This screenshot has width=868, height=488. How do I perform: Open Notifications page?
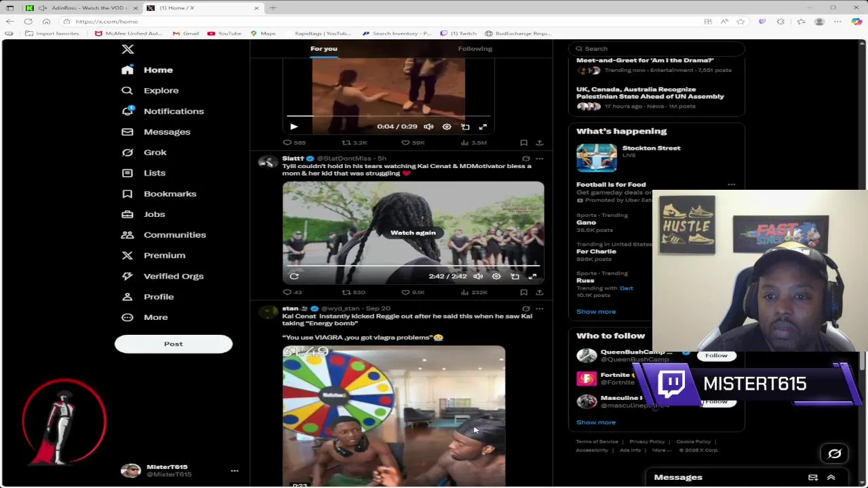[x=162, y=111]
